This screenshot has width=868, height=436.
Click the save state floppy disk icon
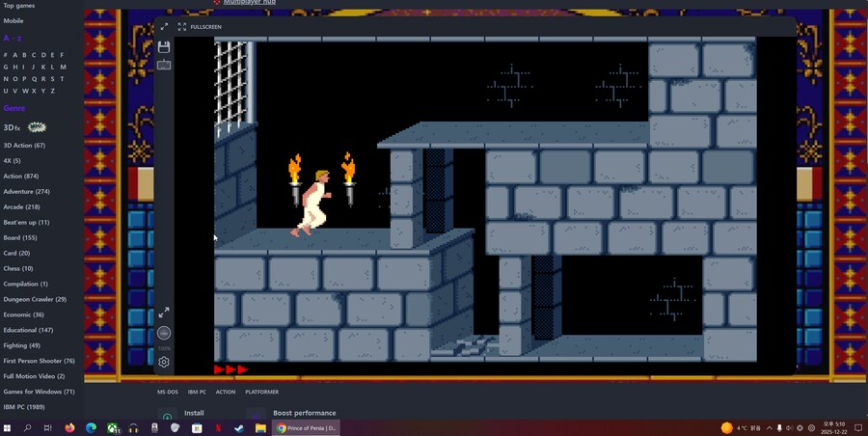[x=164, y=46]
